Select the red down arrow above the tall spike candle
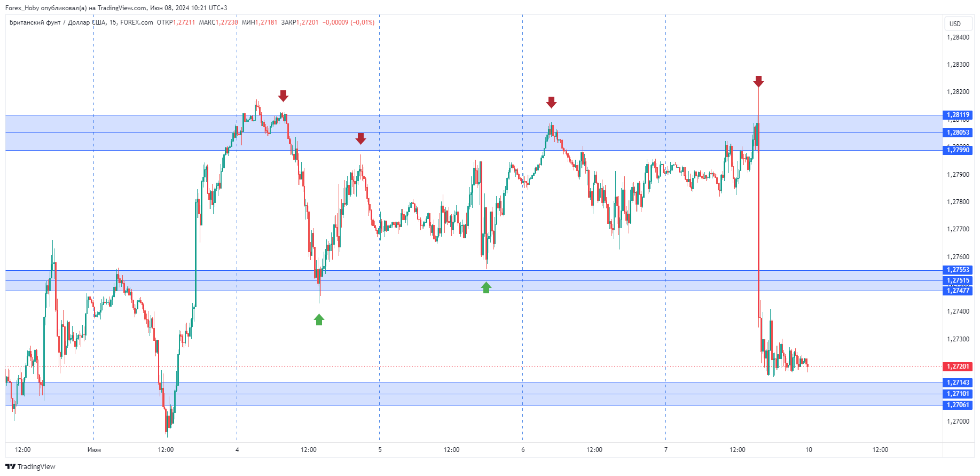Screen dimensions: 980x476 [758, 81]
